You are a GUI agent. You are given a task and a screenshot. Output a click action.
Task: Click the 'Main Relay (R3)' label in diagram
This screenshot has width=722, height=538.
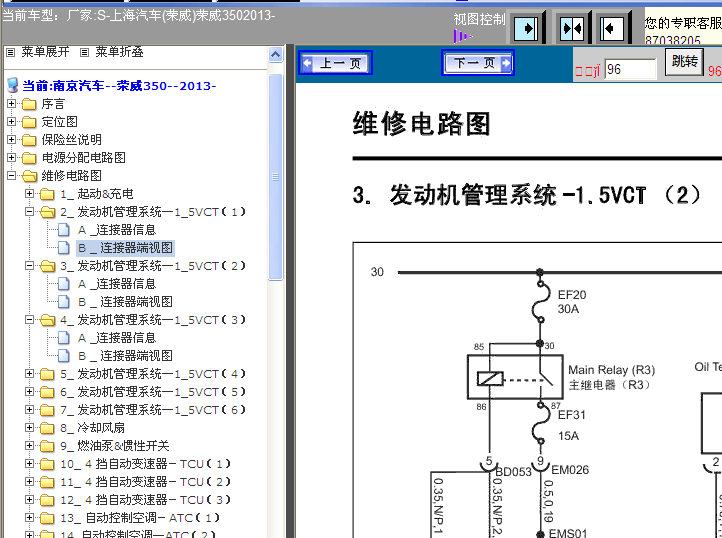(611, 370)
